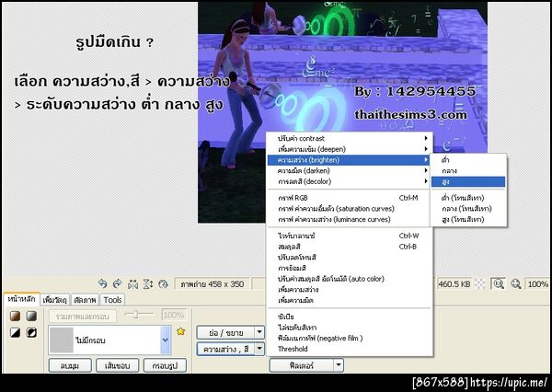Select luminance curves menu item
This screenshot has height=392, width=552.
tap(349, 219)
